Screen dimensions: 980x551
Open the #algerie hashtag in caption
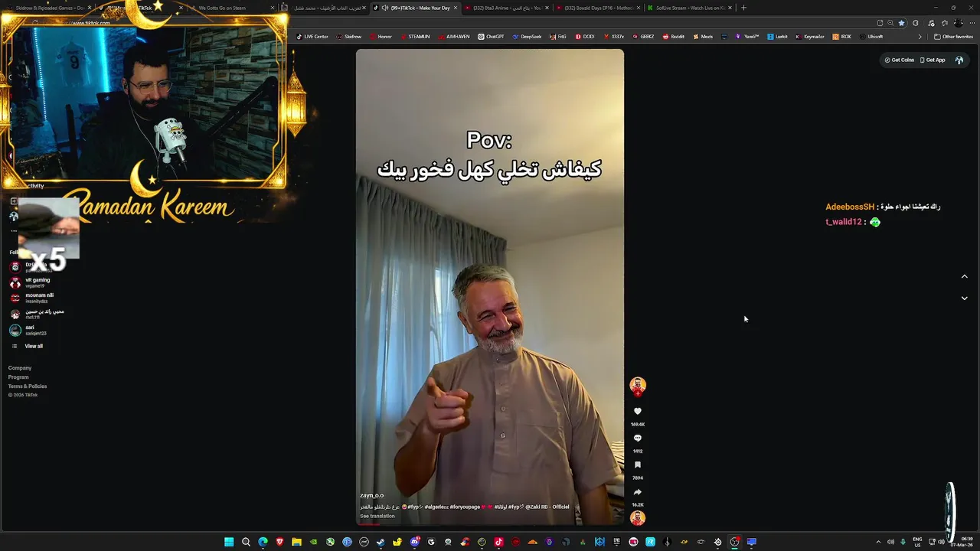(x=436, y=507)
